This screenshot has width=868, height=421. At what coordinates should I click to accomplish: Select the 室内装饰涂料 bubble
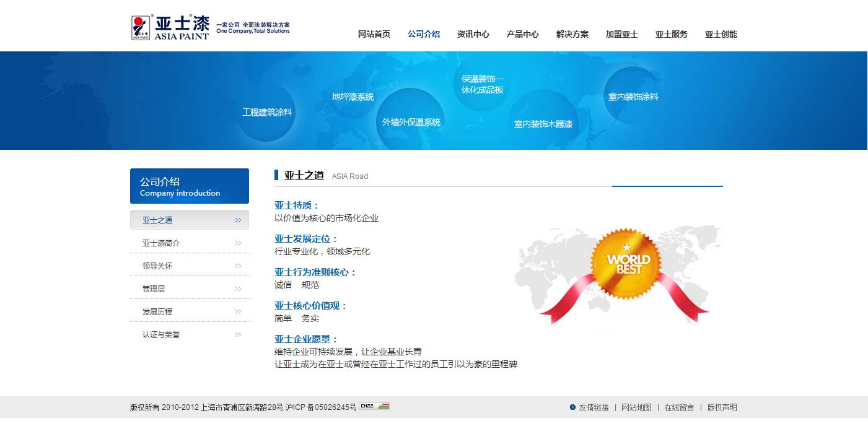(x=633, y=97)
